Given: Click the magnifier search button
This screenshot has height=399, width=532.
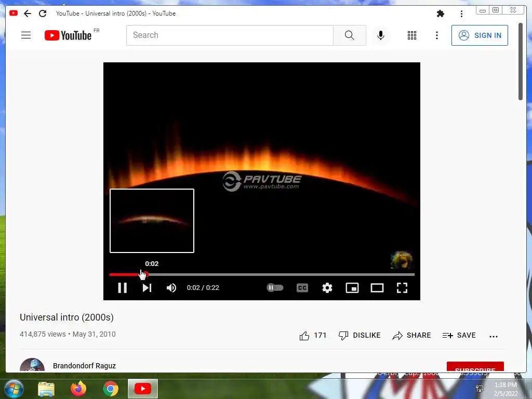Looking at the screenshot, I should pyautogui.click(x=350, y=35).
